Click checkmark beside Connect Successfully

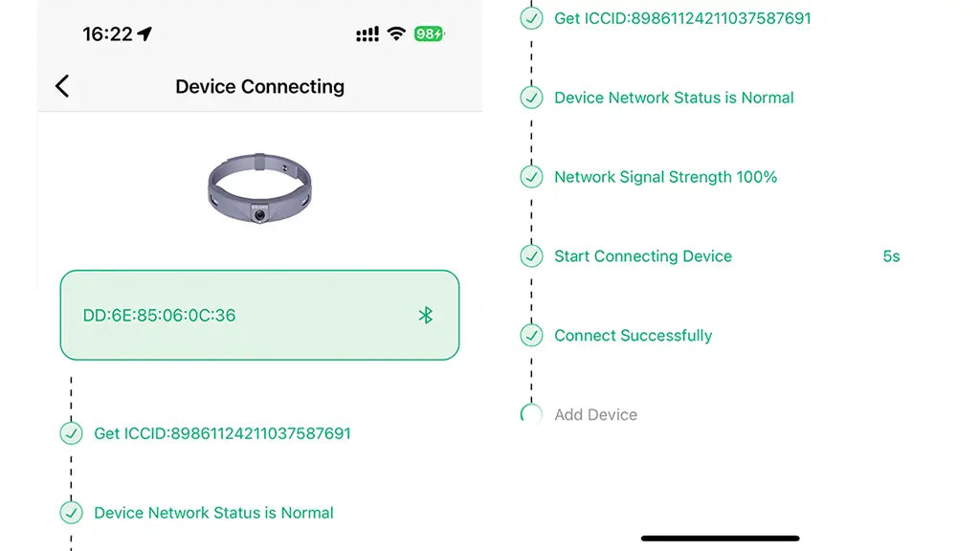pos(531,336)
